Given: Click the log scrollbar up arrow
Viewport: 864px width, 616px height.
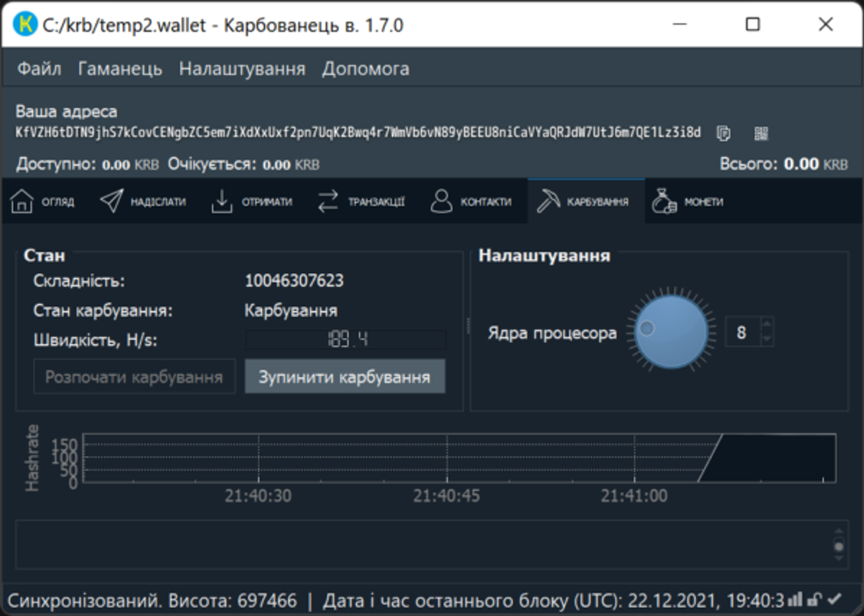Looking at the screenshot, I should (x=839, y=531).
